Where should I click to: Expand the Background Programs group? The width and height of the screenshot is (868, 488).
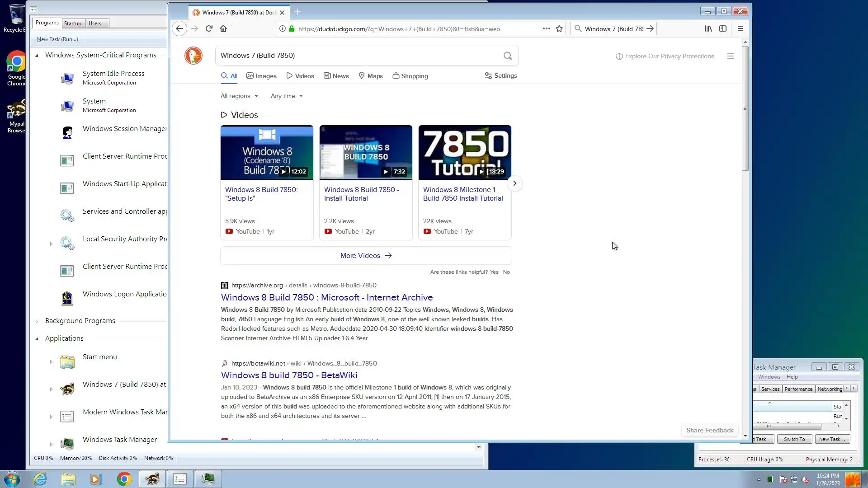[37, 321]
